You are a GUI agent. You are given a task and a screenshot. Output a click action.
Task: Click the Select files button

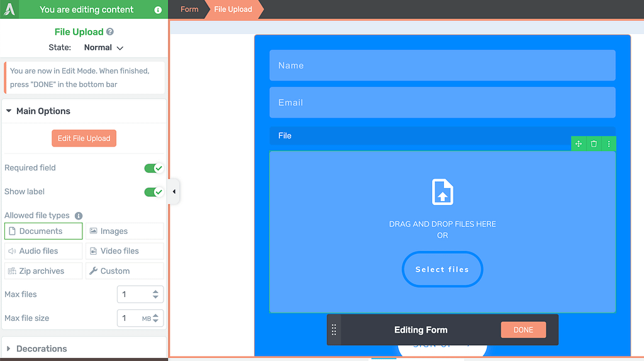click(442, 269)
